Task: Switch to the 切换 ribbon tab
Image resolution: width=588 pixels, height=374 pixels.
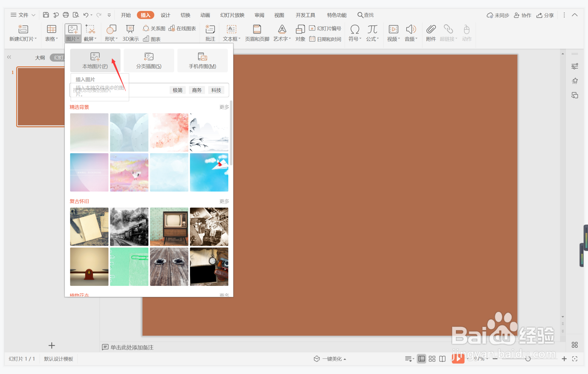Action: click(185, 15)
